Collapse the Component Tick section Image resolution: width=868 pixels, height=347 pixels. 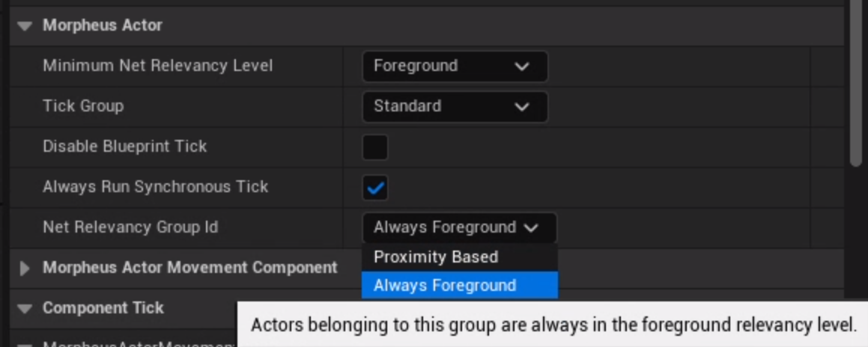coord(25,308)
